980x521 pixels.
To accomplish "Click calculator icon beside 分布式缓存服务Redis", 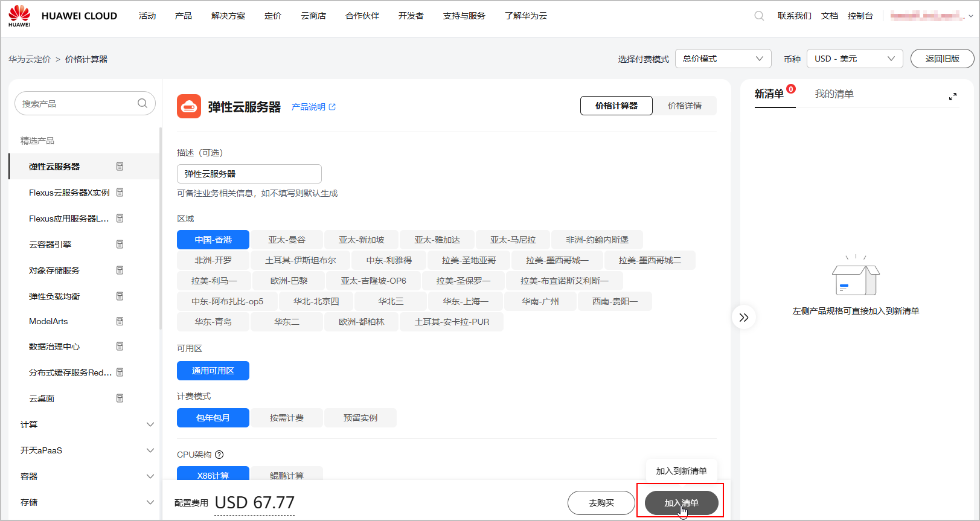I will 120,372.
